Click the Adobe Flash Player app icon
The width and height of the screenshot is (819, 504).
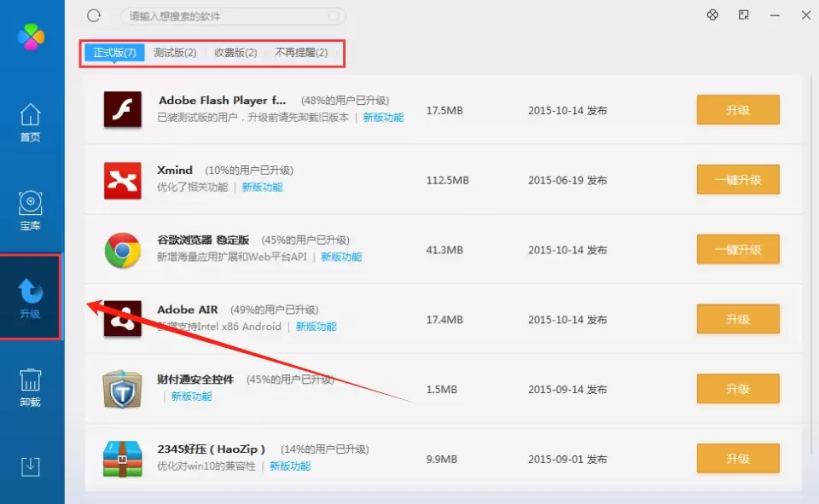click(122, 109)
